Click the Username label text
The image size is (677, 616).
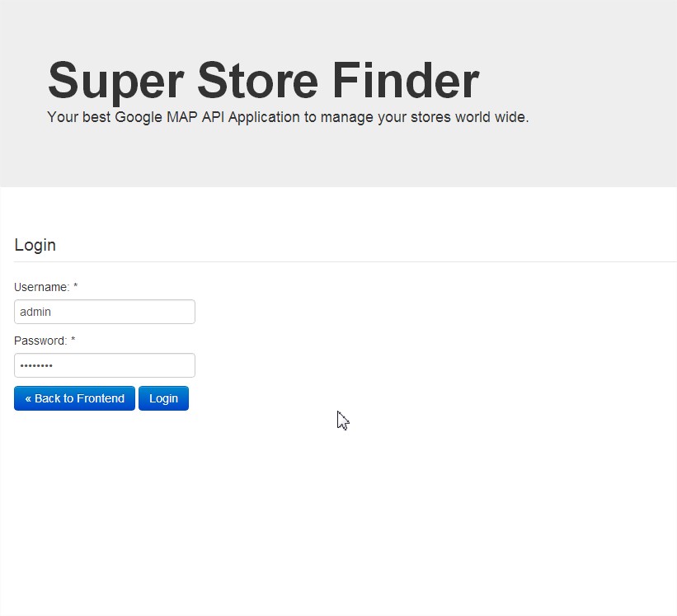[x=41, y=287]
